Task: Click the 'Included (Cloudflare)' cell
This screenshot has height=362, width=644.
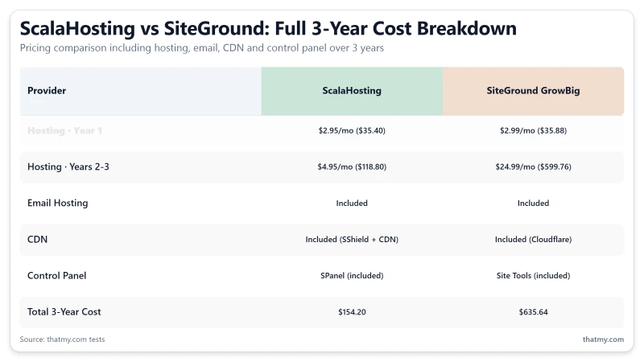Action: click(533, 239)
